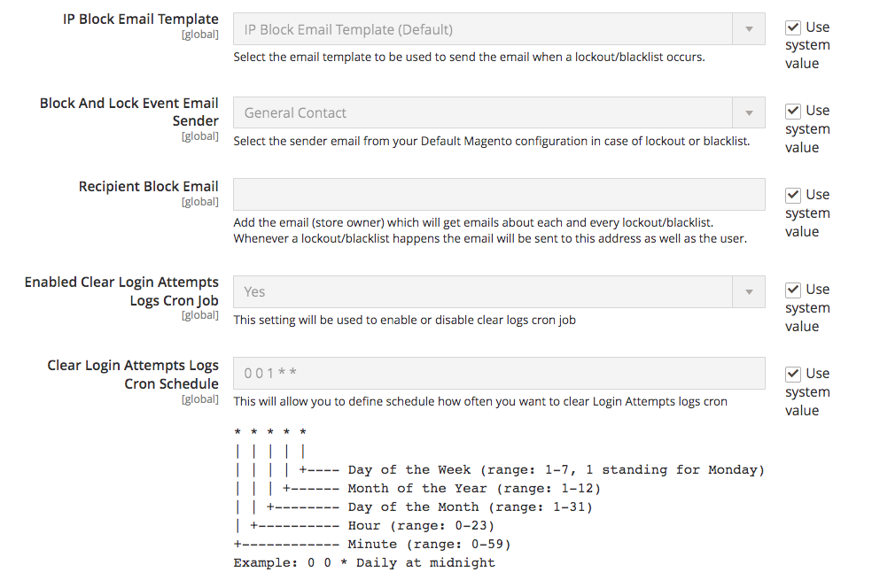Click the Example daily at midnight text
Image resolution: width=872 pixels, height=588 pixels.
pyautogui.click(x=364, y=562)
